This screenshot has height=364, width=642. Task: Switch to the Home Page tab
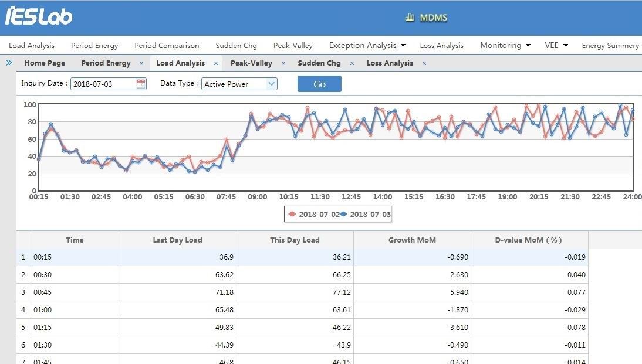coord(45,63)
